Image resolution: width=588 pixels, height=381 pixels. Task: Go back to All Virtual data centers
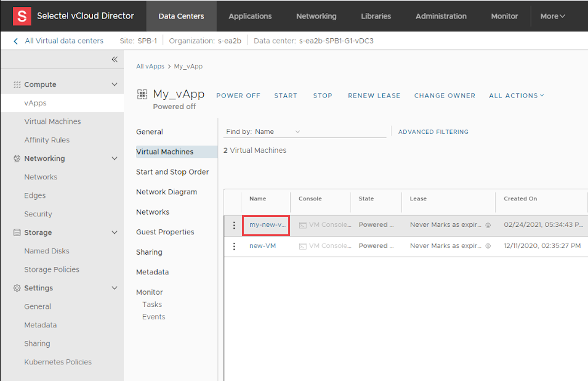click(x=64, y=41)
